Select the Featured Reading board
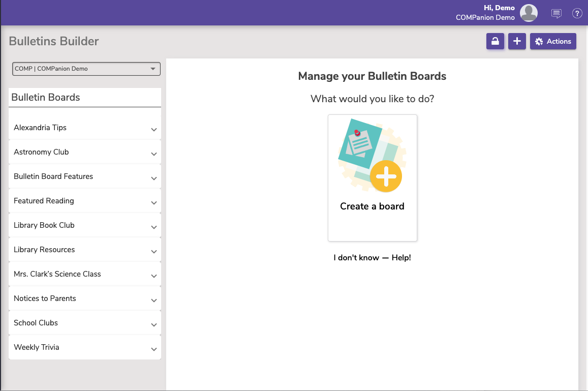This screenshot has width=588, height=391. [x=44, y=201]
